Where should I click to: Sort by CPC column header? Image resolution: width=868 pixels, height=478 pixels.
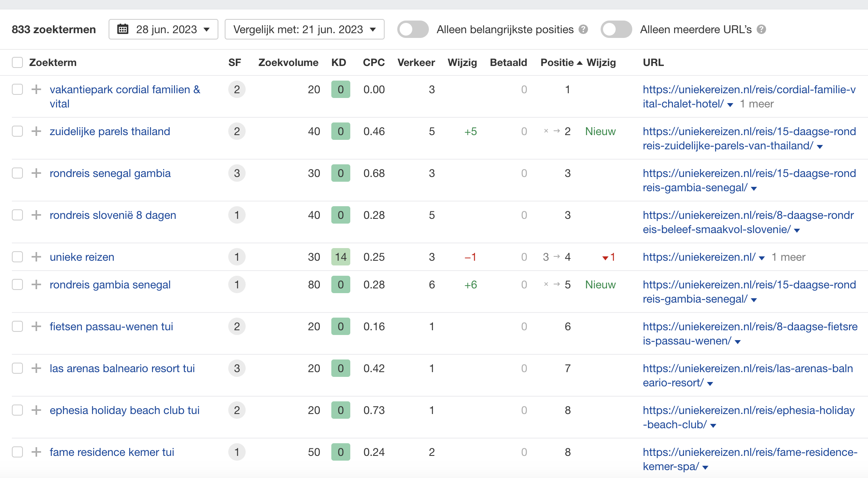(374, 62)
